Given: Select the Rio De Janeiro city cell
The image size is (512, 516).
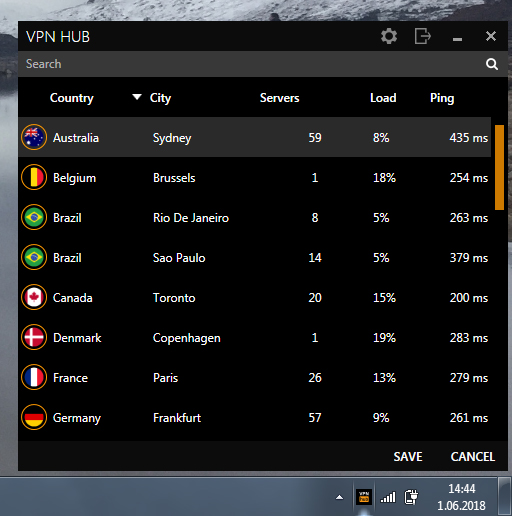Looking at the screenshot, I should pos(191,218).
